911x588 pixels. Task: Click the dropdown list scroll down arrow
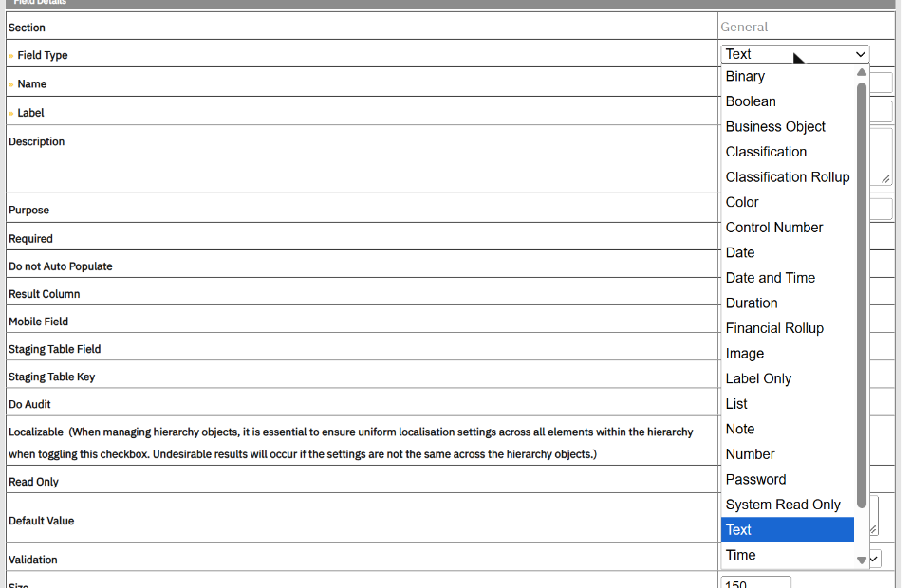[862, 560]
